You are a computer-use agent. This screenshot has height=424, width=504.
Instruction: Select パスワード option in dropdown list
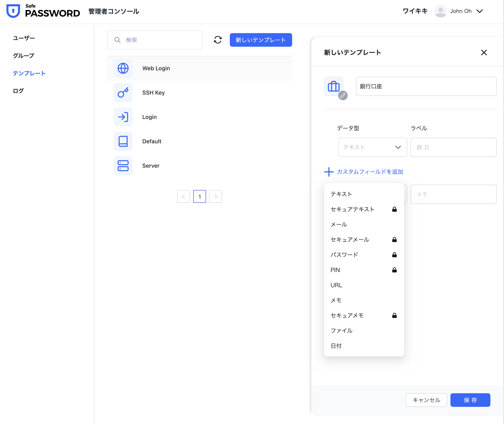[344, 255]
